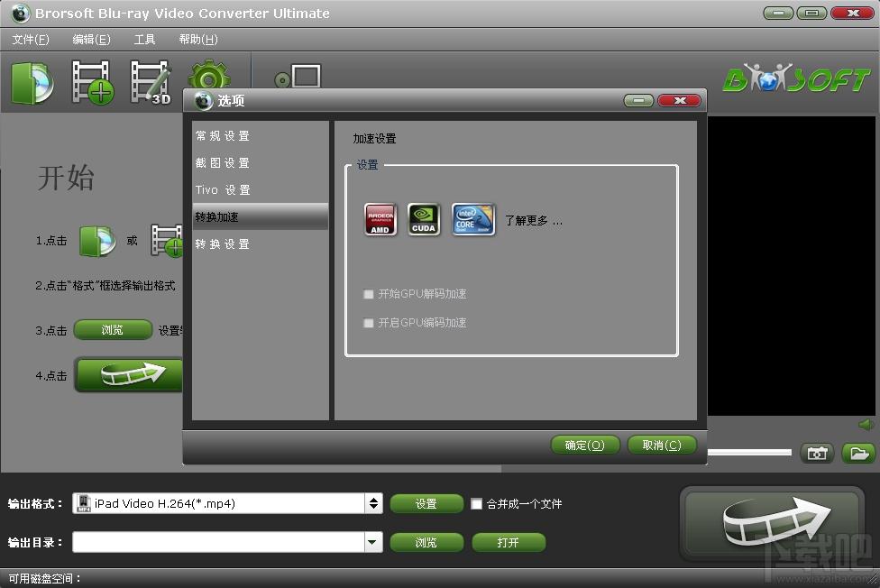Click the preview playback progress slider
The height and width of the screenshot is (588, 880).
click(x=749, y=452)
